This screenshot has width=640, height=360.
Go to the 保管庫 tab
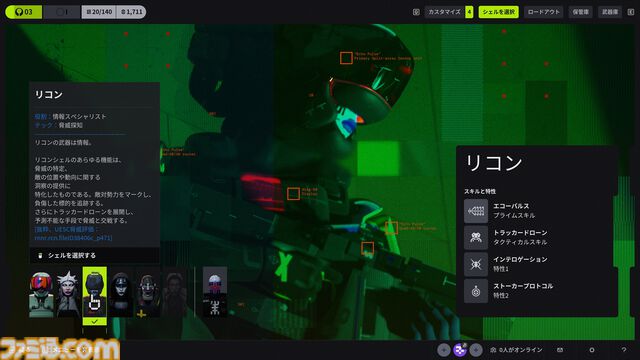[580, 12]
